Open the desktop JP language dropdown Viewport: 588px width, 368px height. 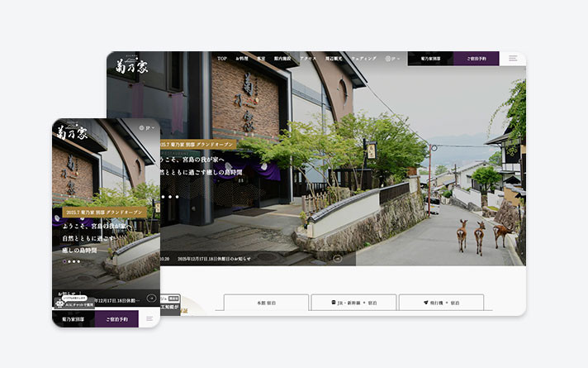pos(393,59)
